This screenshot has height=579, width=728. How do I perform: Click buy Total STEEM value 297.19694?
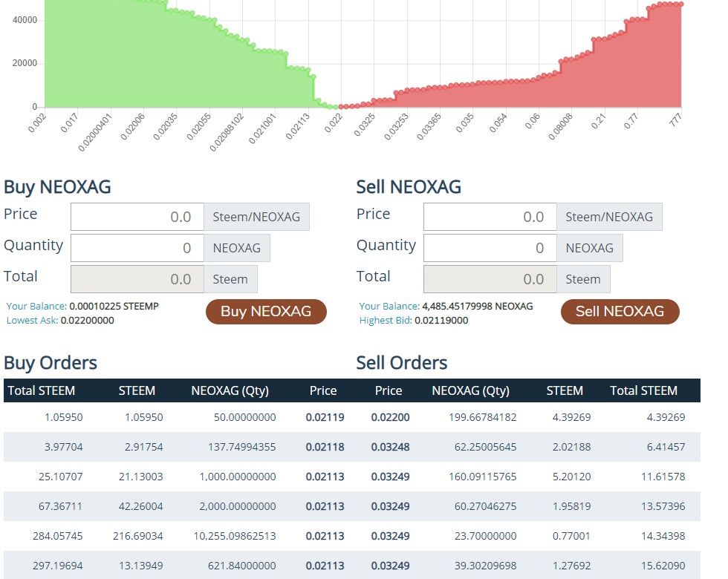coord(58,566)
